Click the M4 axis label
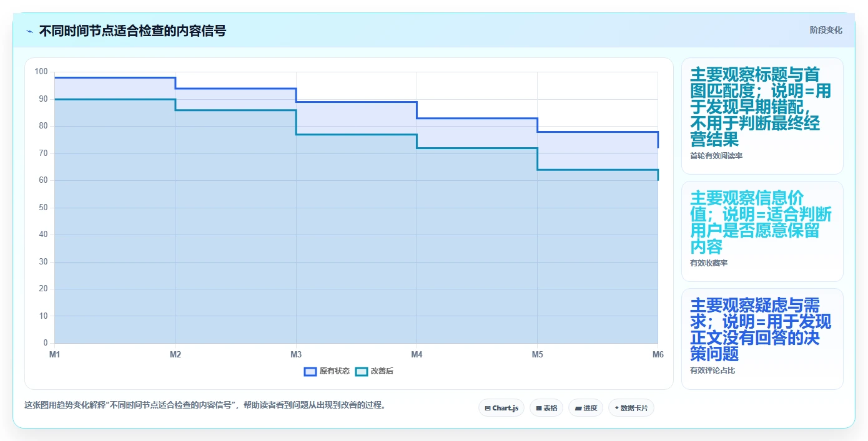Viewport: 868px width, 441px height. coord(417,354)
